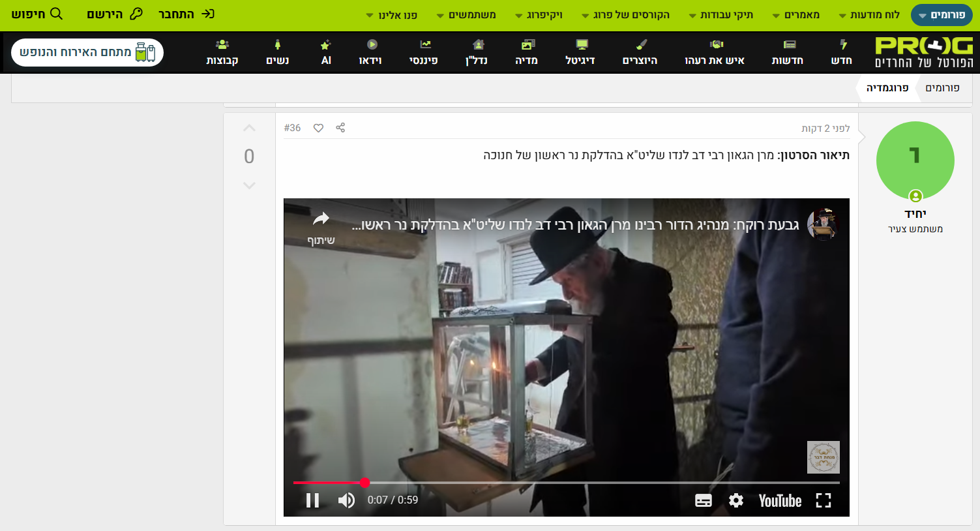Image resolution: width=980 pixels, height=531 pixels.
Task: Expand the פורומים dropdown menu
Action: pyautogui.click(x=941, y=15)
